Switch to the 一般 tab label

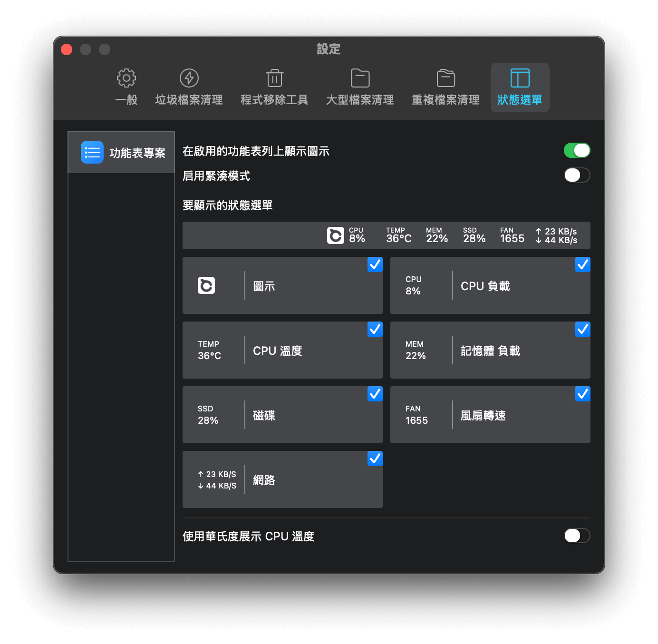pos(126,100)
